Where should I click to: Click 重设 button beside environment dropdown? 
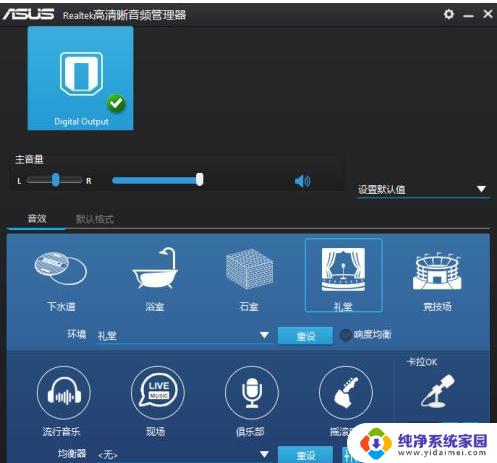click(x=305, y=336)
